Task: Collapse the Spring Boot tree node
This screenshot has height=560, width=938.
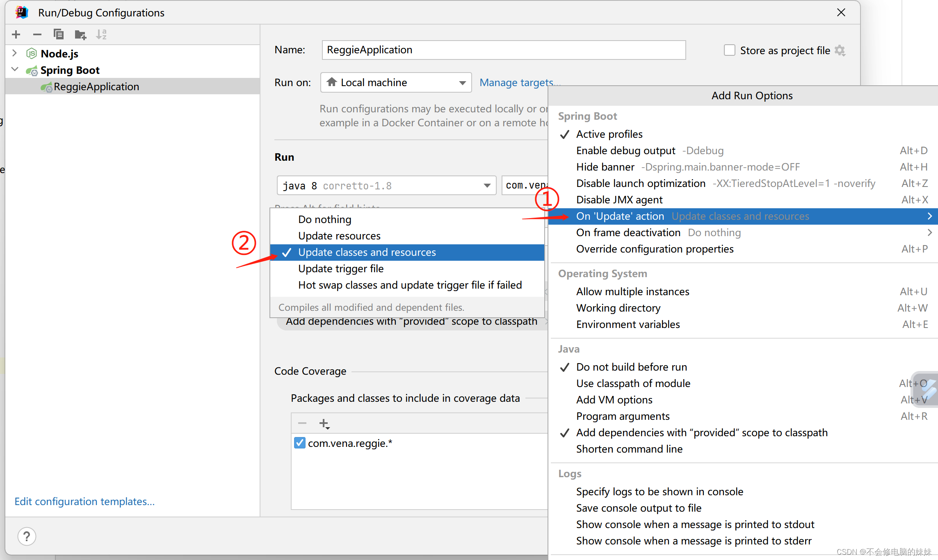Action: click(15, 69)
